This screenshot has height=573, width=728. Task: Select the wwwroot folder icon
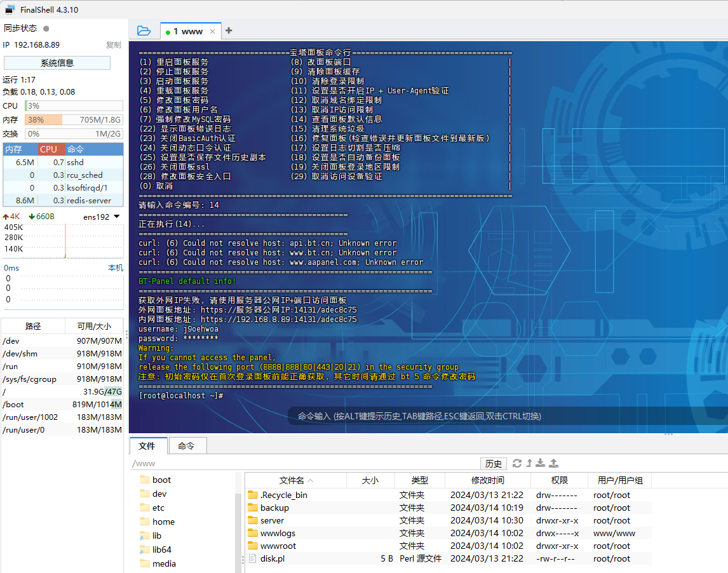pyautogui.click(x=253, y=546)
